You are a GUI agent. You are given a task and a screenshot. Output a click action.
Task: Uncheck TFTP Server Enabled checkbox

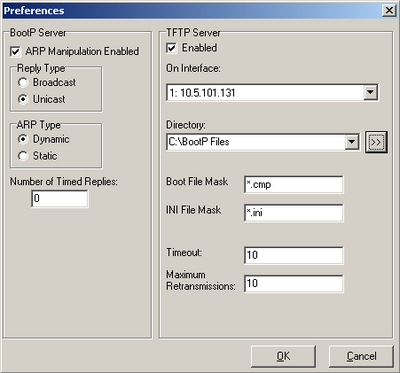(x=171, y=48)
